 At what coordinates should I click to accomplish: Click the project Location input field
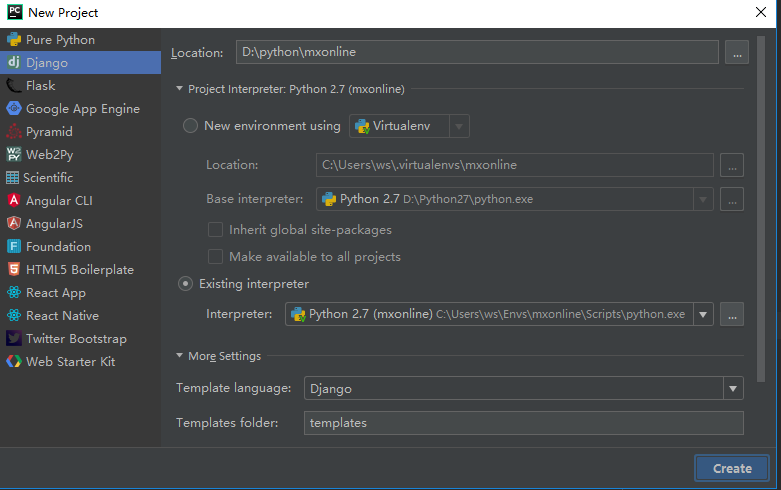click(x=477, y=52)
